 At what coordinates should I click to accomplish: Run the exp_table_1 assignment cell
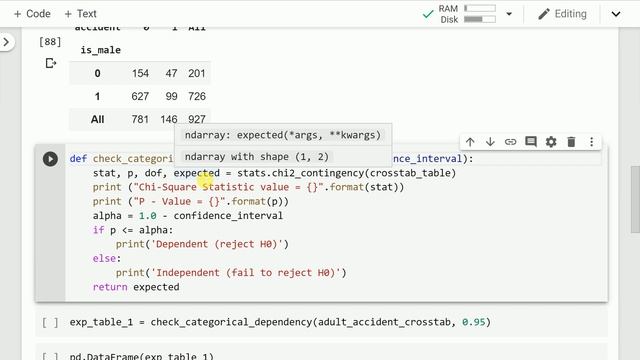pos(50,322)
